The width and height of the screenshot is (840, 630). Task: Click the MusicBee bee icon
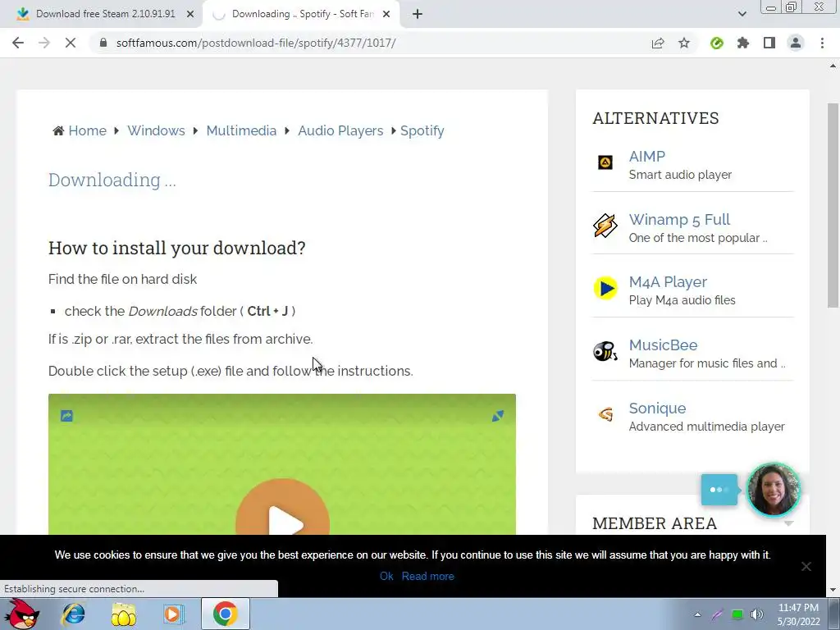coord(605,351)
